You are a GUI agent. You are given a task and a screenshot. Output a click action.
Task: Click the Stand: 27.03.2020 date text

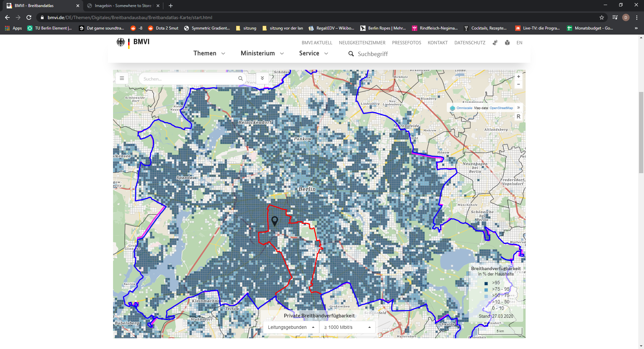496,316
